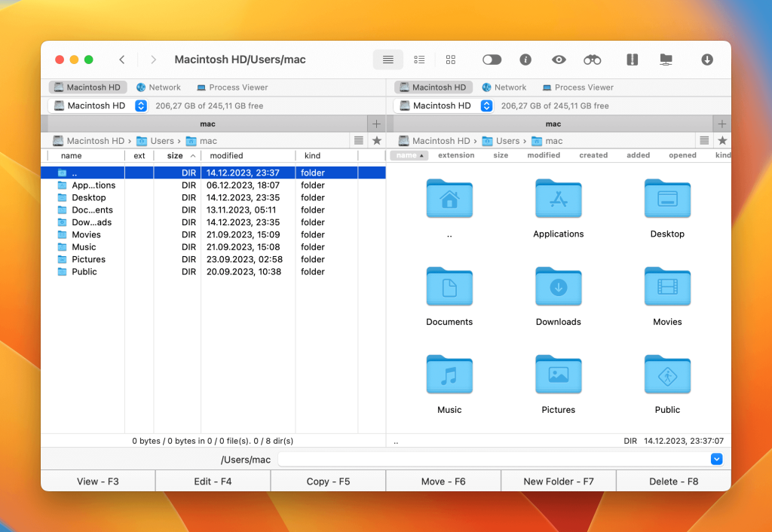772x532 pixels.
Task: Click the binoculars search icon
Action: (592, 60)
